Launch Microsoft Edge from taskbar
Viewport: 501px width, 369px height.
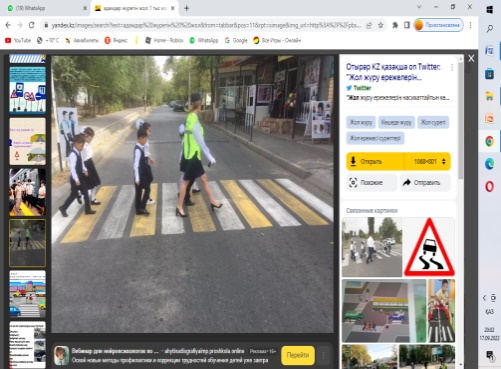click(x=489, y=164)
